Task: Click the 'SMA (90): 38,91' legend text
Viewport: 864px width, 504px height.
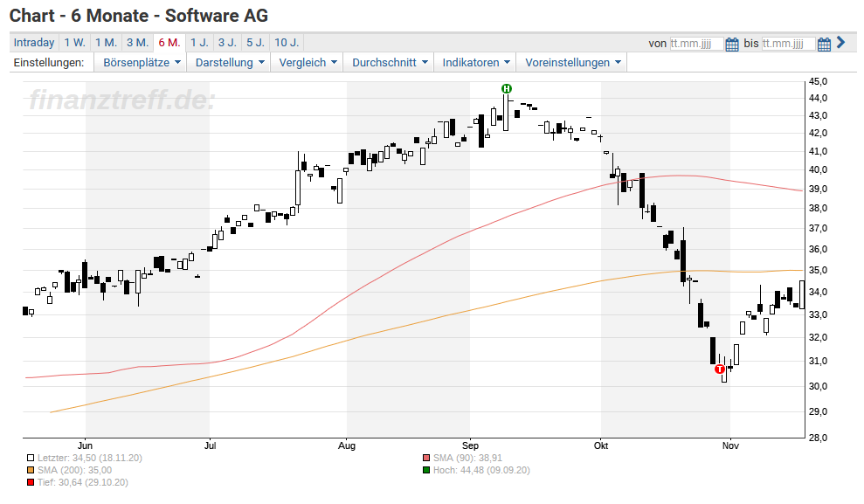Action: click(x=467, y=458)
